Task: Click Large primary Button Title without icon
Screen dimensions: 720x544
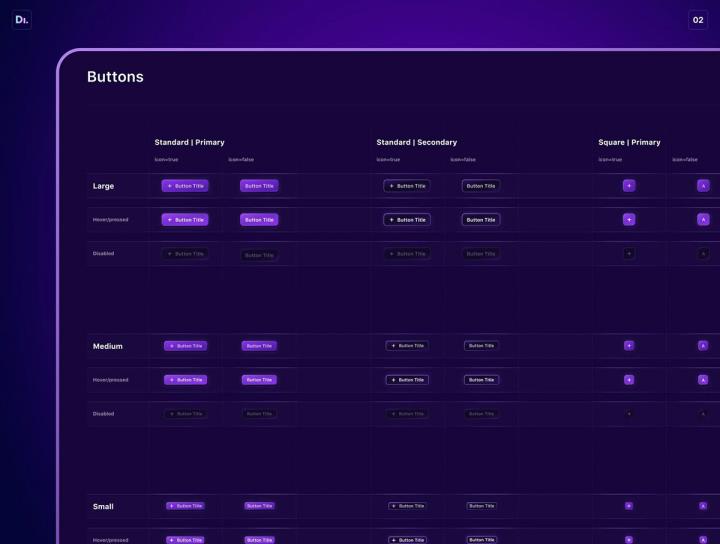Action: click(259, 185)
